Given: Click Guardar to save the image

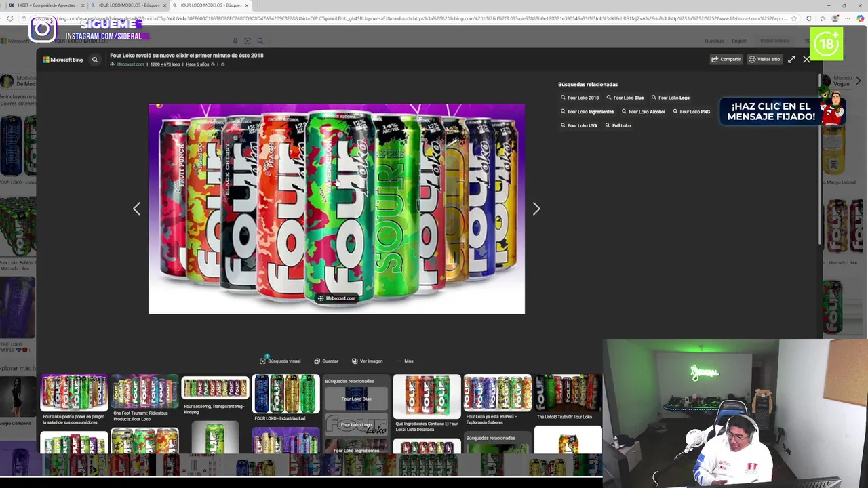Looking at the screenshot, I should 326,361.
